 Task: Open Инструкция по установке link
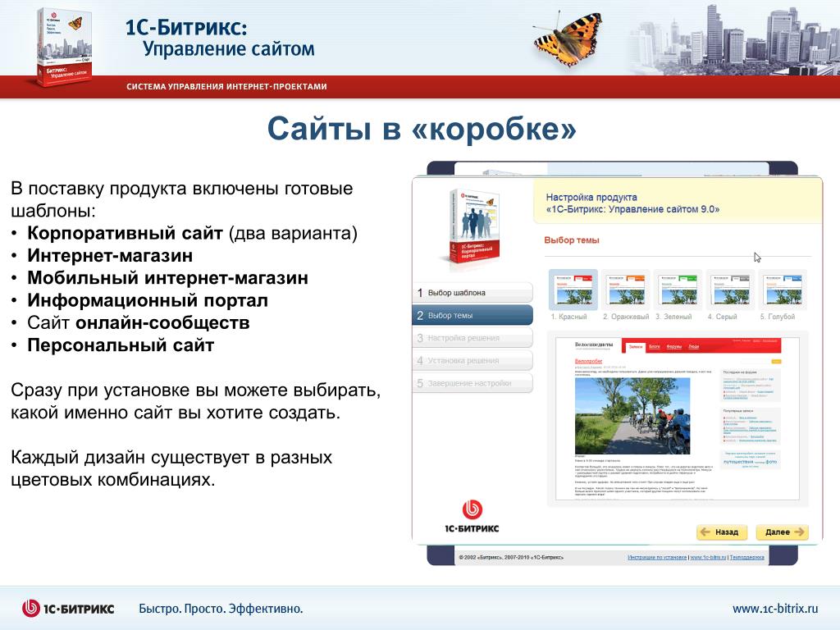tap(657, 557)
